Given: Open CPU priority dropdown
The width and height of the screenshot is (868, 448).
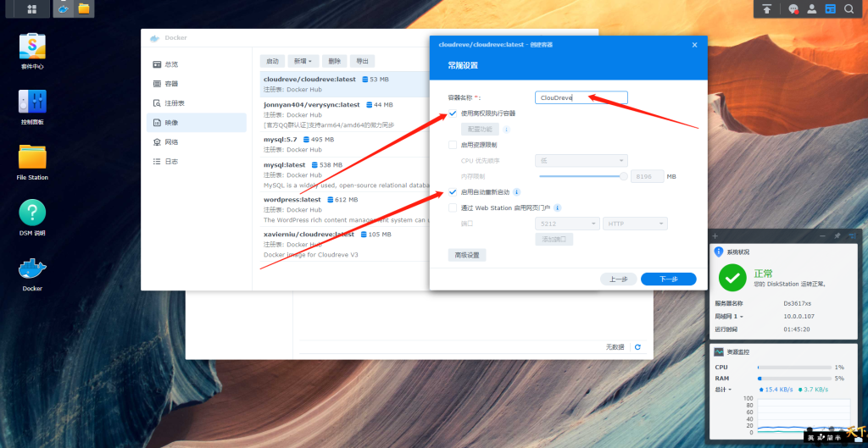Looking at the screenshot, I should (581, 161).
